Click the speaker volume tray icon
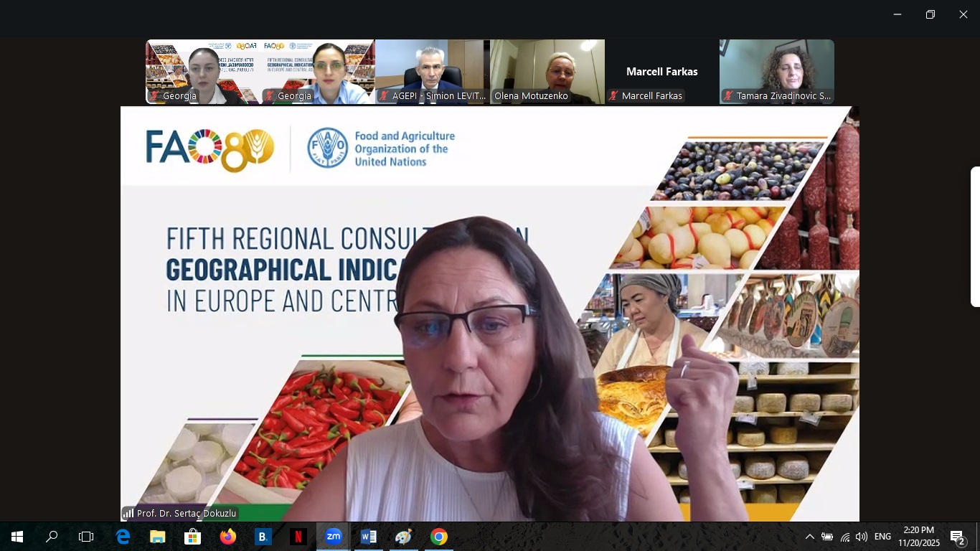 coord(862,537)
